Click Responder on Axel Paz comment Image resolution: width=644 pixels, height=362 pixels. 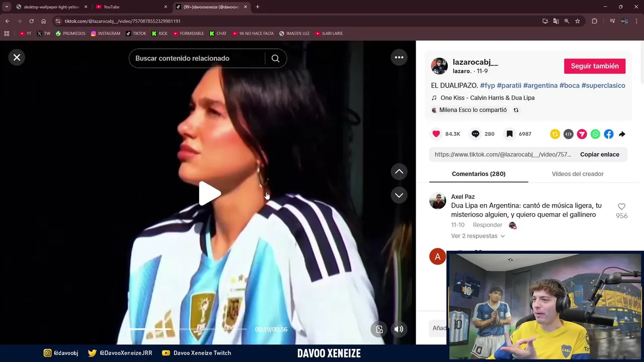(x=488, y=225)
